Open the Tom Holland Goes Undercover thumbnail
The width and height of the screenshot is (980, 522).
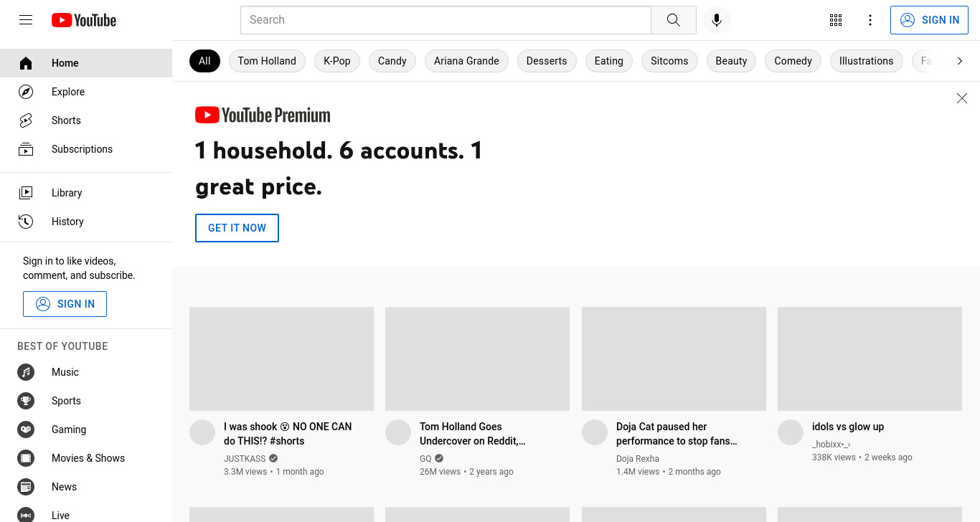pos(477,359)
